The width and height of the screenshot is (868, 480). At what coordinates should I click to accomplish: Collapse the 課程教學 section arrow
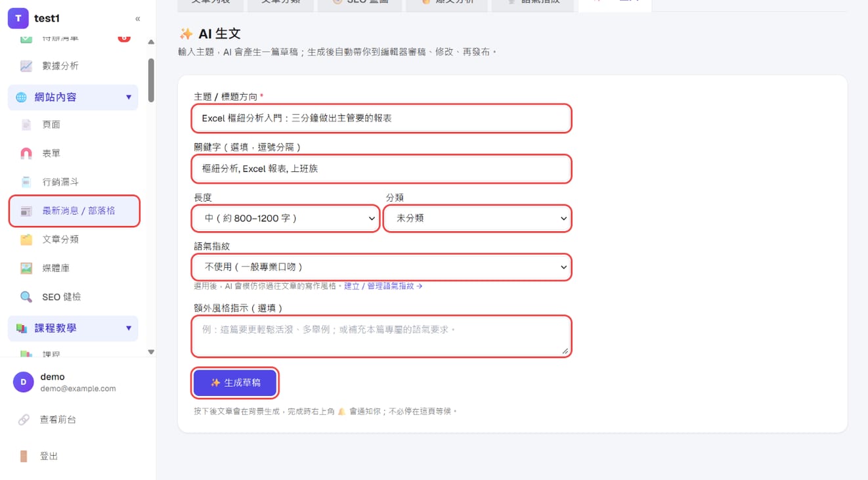tap(129, 328)
